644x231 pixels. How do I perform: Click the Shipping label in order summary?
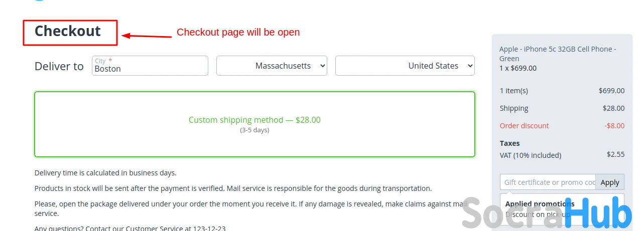[514, 108]
